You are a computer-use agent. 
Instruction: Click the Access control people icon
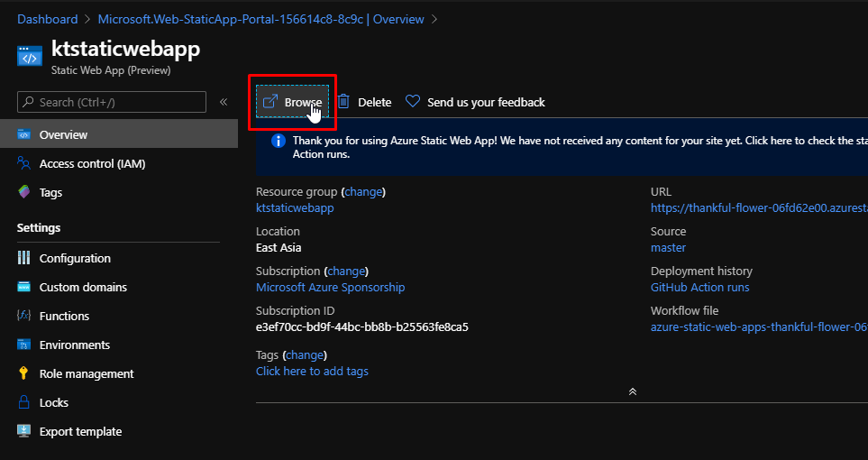[23, 163]
